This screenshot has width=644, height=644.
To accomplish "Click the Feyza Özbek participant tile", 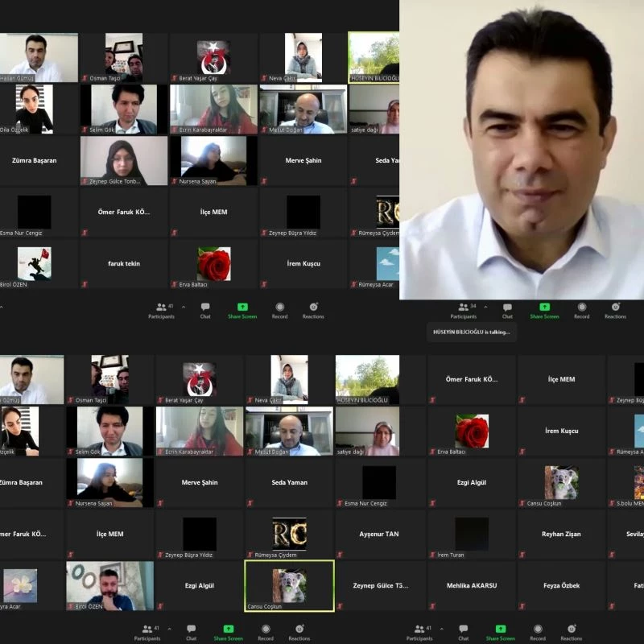I will click(x=561, y=585).
